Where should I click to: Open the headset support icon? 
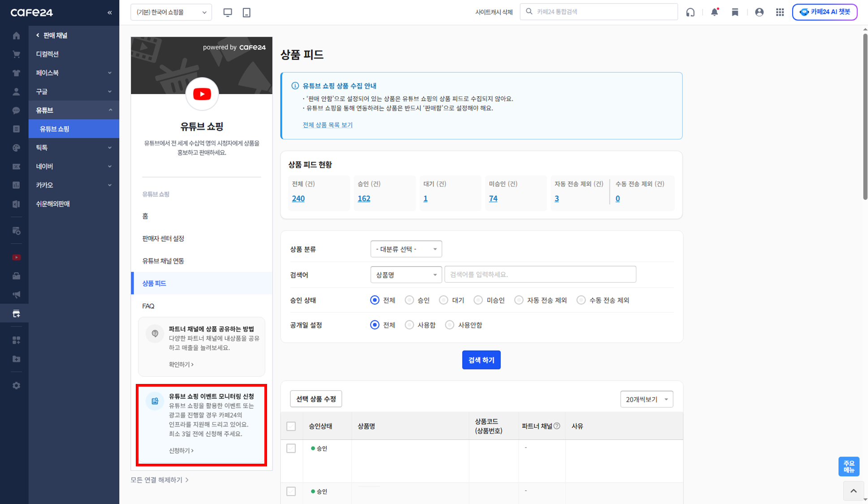(x=691, y=12)
